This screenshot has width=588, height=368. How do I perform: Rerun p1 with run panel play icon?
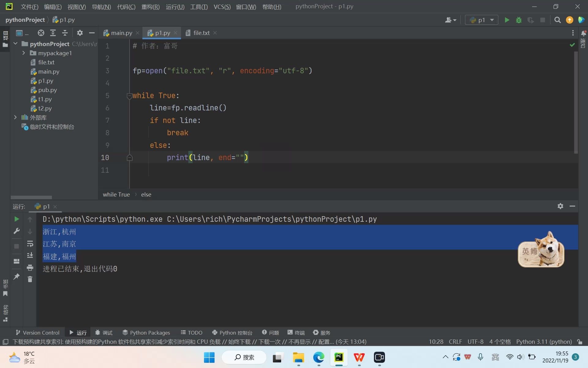tap(17, 219)
